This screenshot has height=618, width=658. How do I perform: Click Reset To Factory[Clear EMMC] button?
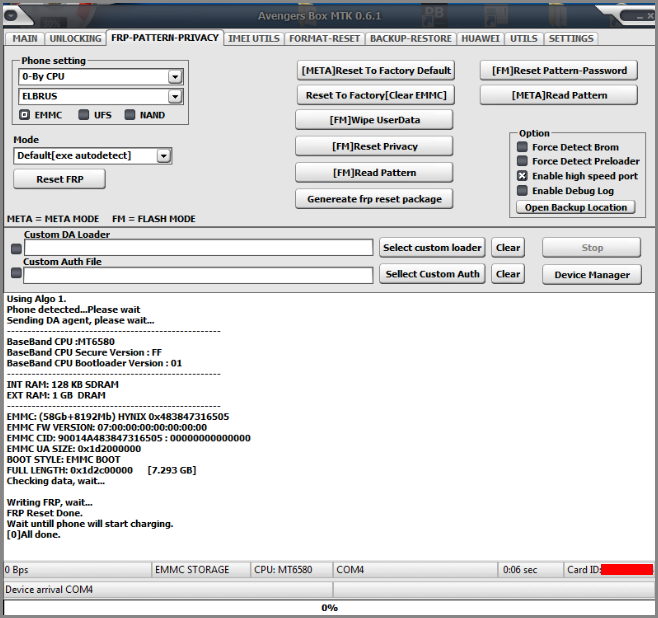tap(376, 95)
